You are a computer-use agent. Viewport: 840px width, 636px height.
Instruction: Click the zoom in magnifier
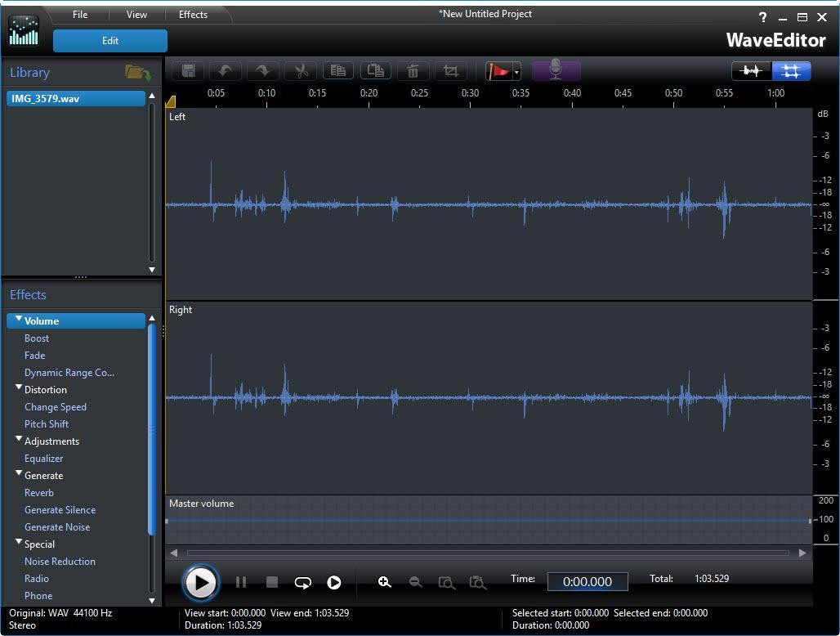coord(384,582)
